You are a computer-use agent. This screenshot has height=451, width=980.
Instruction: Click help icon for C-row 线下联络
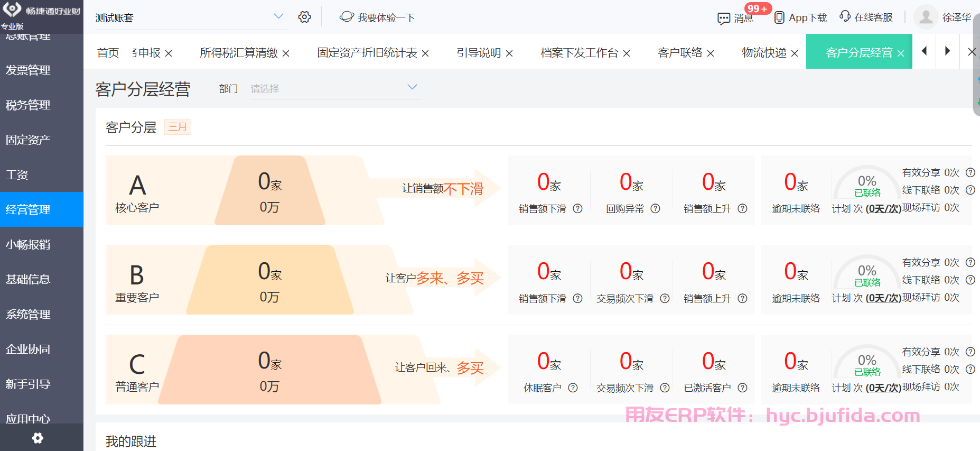(970, 369)
